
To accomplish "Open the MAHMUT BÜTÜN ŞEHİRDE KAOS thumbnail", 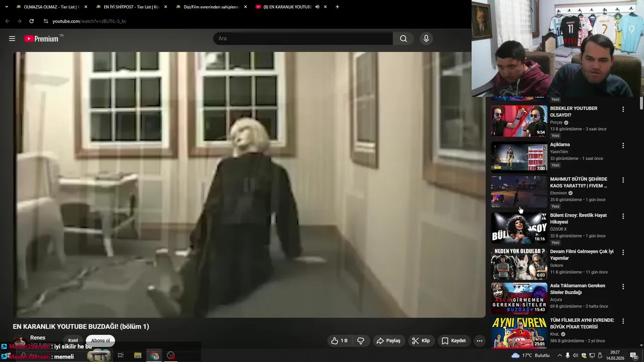I will [519, 192].
